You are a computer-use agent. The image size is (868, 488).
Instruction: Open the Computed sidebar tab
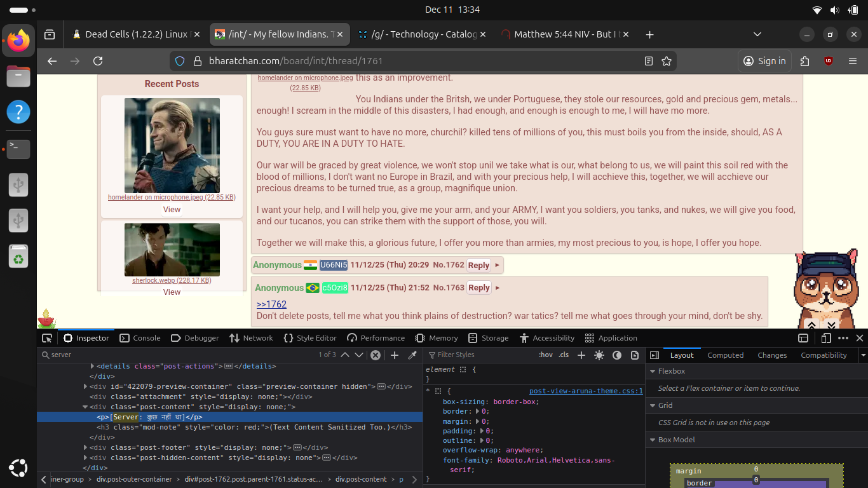click(x=725, y=355)
